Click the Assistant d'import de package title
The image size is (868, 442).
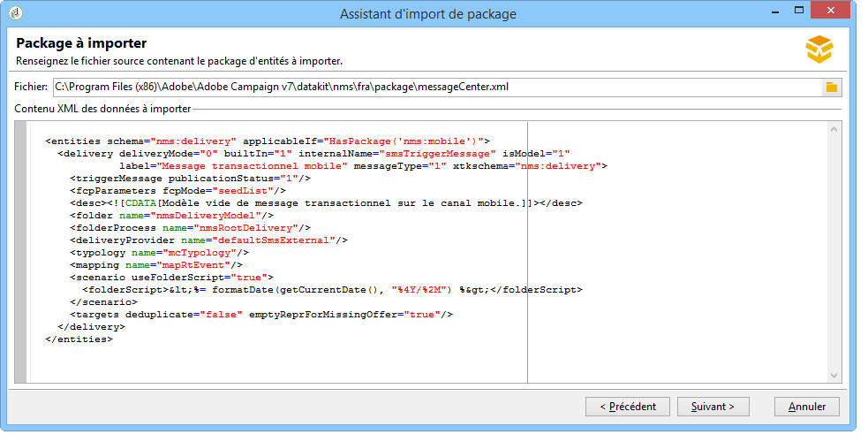[428, 14]
